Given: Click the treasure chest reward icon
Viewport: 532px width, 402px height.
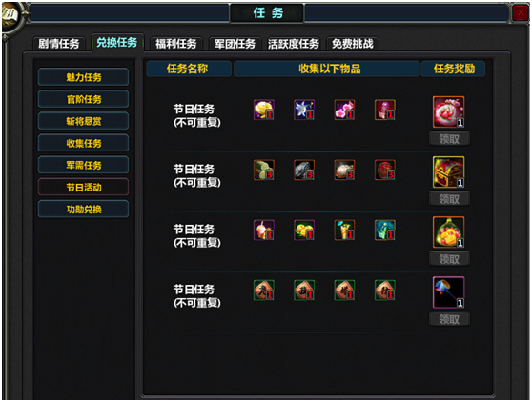Looking at the screenshot, I should pos(448,172).
